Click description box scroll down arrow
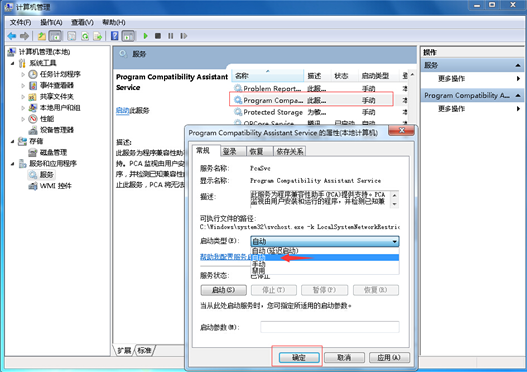 (x=395, y=204)
